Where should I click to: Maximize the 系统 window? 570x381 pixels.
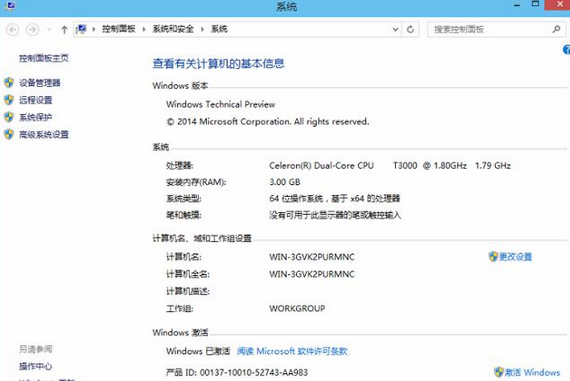535,4
